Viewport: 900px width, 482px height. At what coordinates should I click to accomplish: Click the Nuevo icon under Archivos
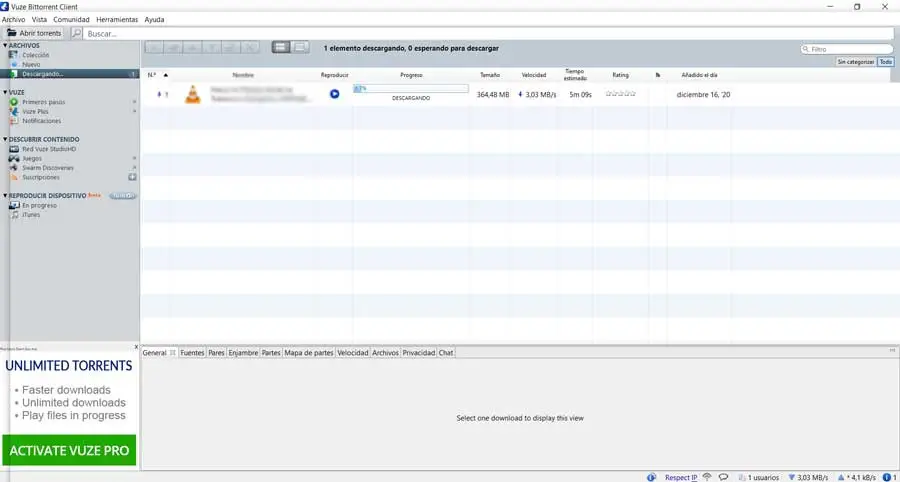tap(14, 65)
